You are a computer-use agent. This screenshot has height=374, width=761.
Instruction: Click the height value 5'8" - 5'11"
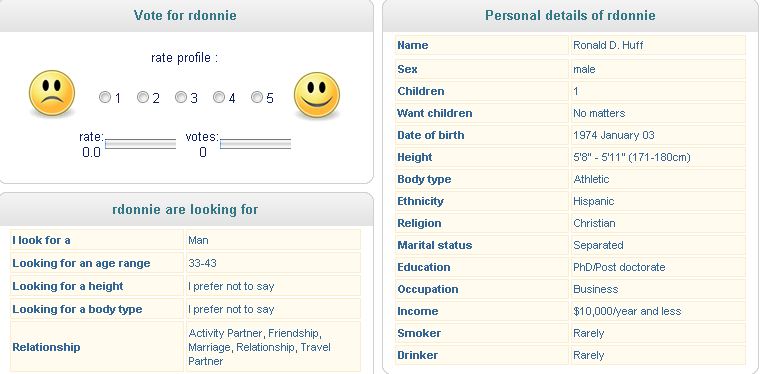click(x=631, y=157)
